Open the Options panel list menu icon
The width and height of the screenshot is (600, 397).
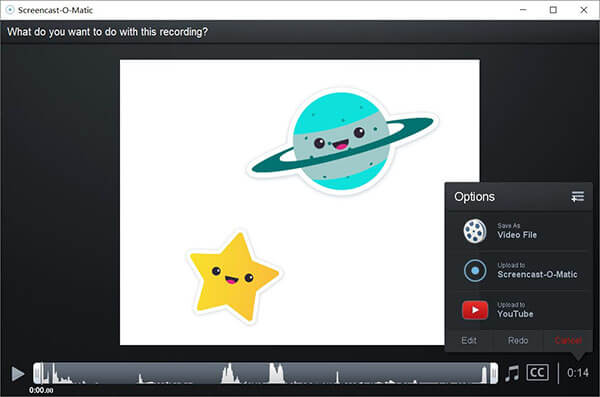(577, 197)
